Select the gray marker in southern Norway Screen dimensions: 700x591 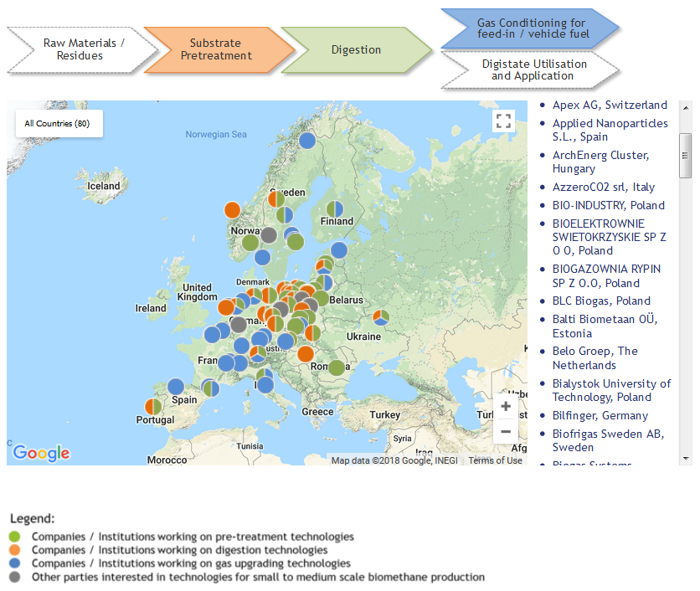(x=268, y=234)
